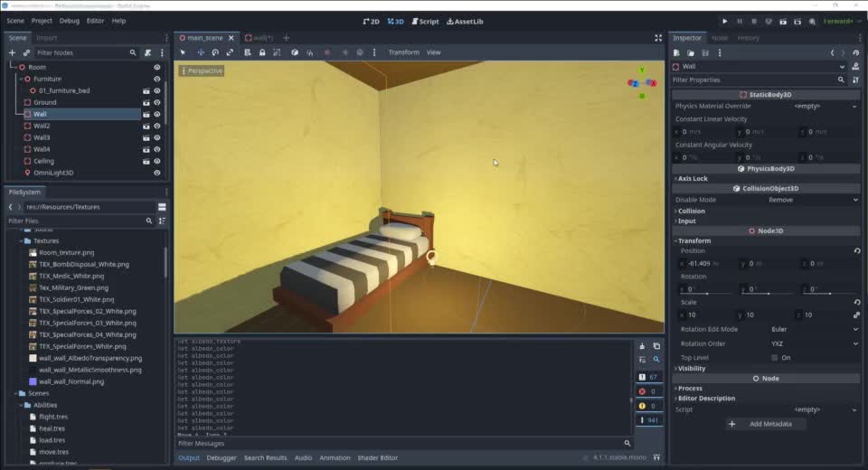Toggle distraction-free mode expand icon
The height and width of the screenshot is (470, 868).
pos(658,38)
